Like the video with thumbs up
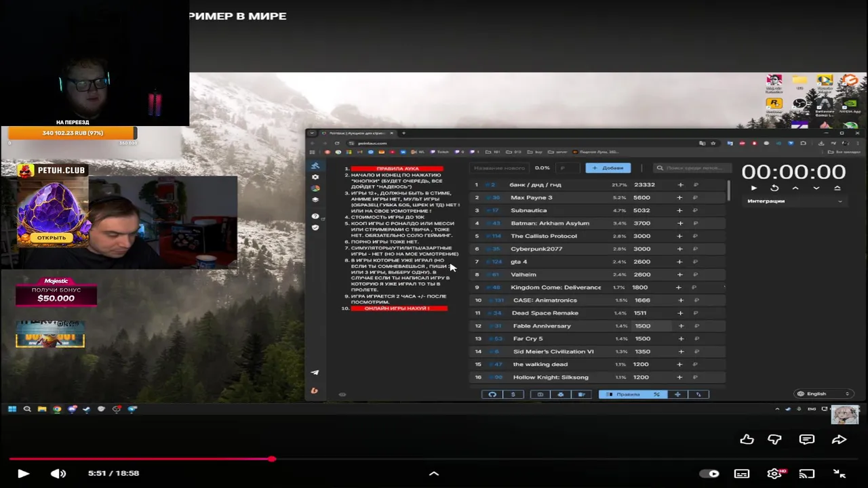The image size is (868, 488). (x=747, y=439)
